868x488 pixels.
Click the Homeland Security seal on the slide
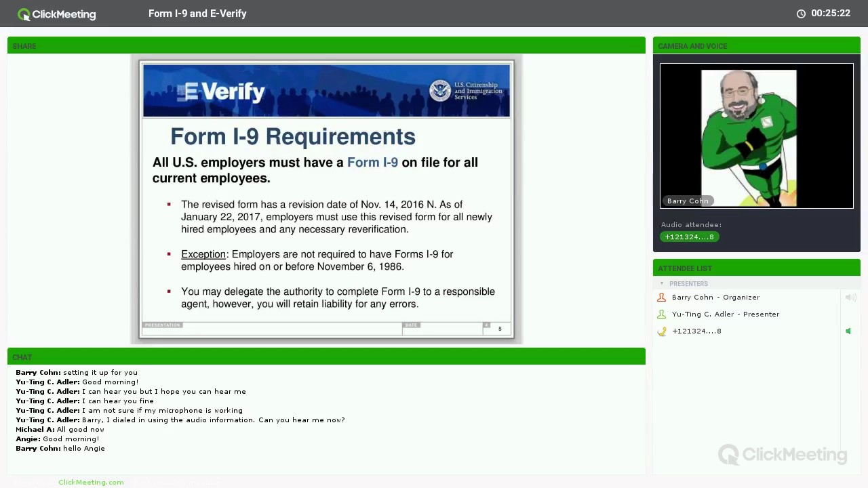tap(440, 91)
